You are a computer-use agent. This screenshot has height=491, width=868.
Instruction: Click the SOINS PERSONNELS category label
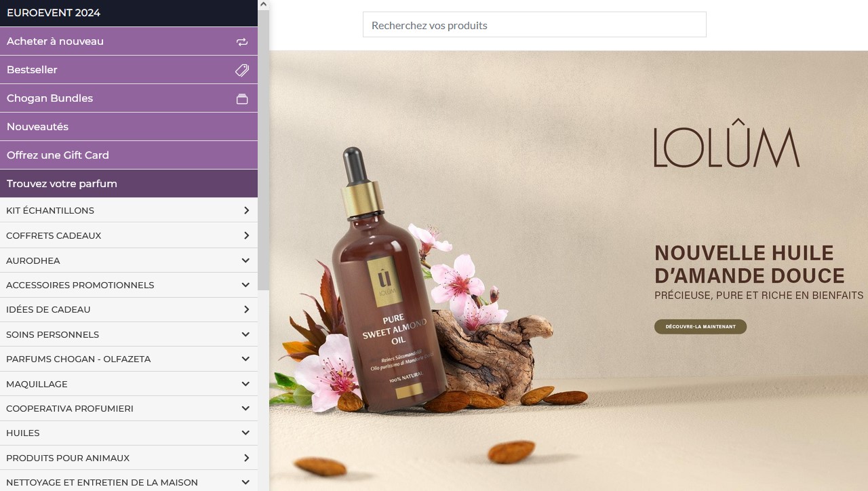click(x=52, y=334)
